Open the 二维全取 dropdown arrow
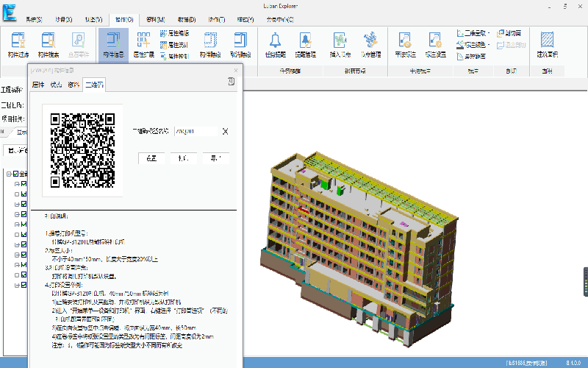This screenshot has height=368, width=588. pyautogui.click(x=489, y=33)
